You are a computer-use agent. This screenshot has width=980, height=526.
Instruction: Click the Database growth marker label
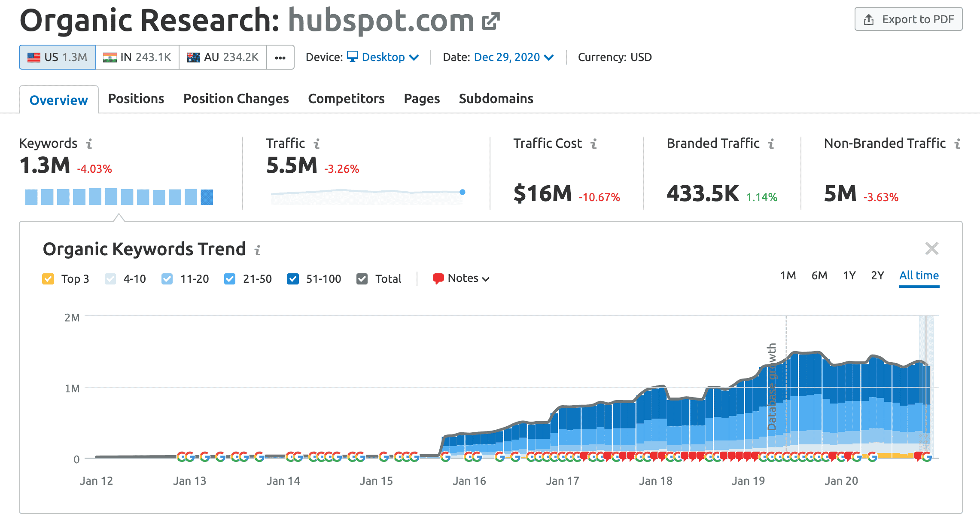(x=772, y=386)
